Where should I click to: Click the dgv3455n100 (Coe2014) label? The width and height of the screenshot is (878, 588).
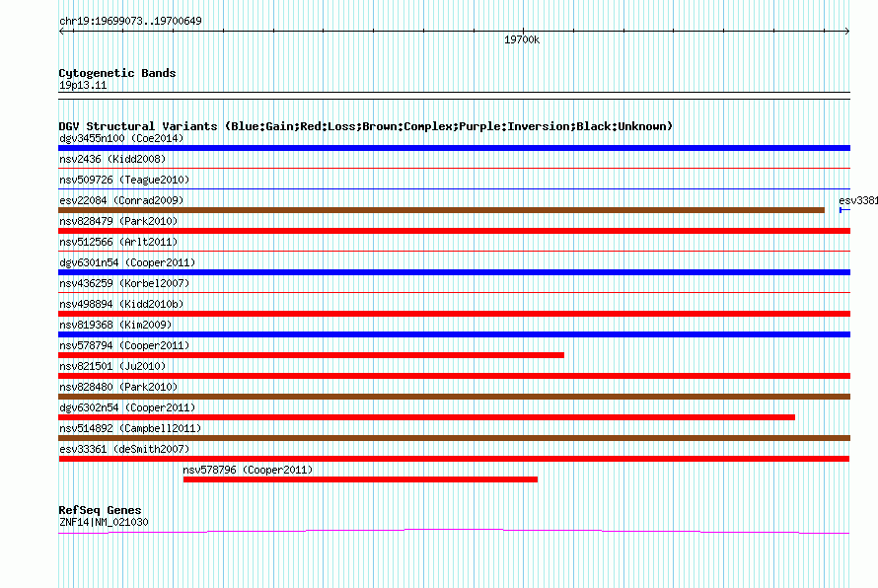point(121,138)
